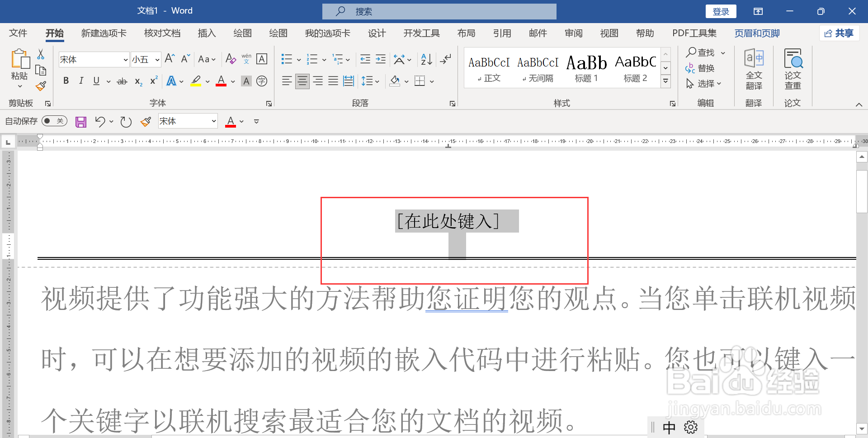Select the Format Painter brush in ribbon
This screenshot has width=868, height=438.
click(41, 86)
